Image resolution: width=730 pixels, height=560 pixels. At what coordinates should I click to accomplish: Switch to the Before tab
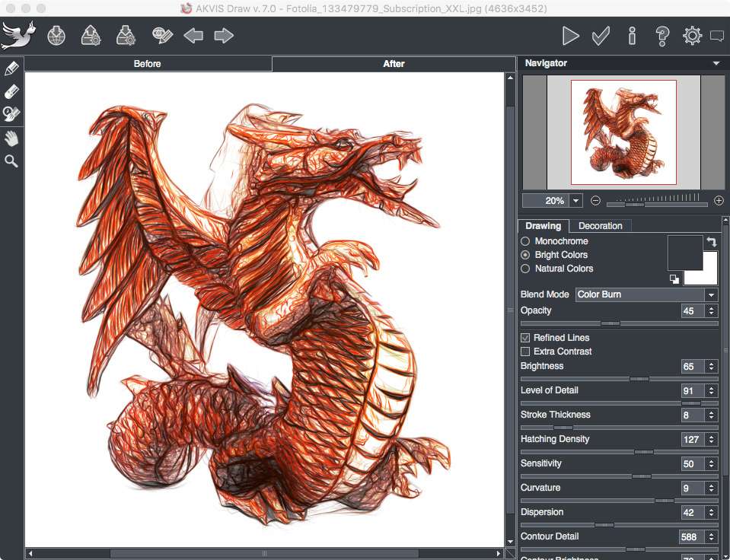tap(148, 64)
